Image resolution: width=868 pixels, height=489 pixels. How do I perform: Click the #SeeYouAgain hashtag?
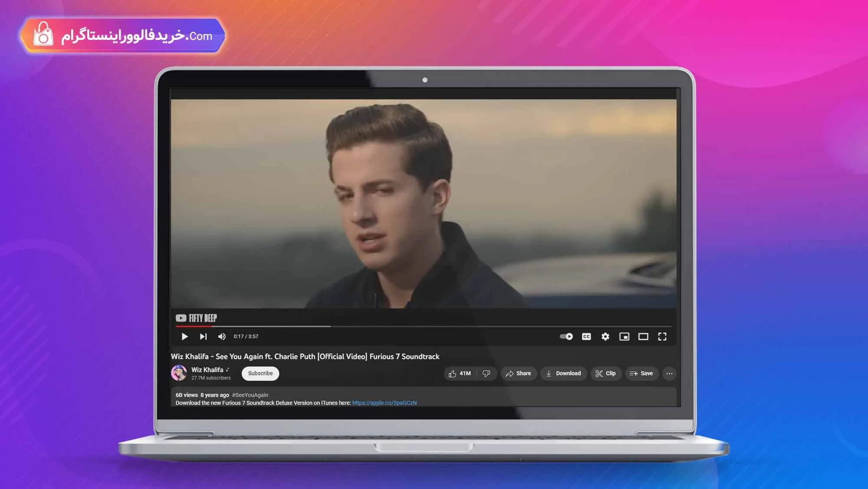[x=250, y=395]
